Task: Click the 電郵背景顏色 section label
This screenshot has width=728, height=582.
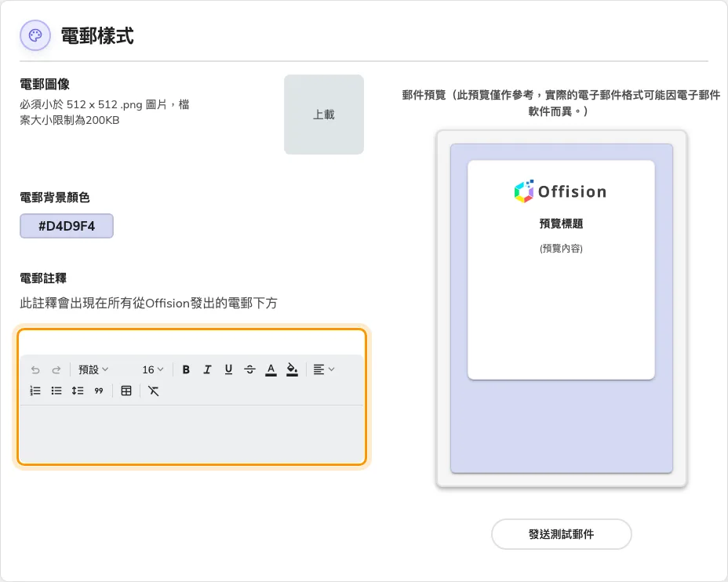Action: (x=54, y=197)
